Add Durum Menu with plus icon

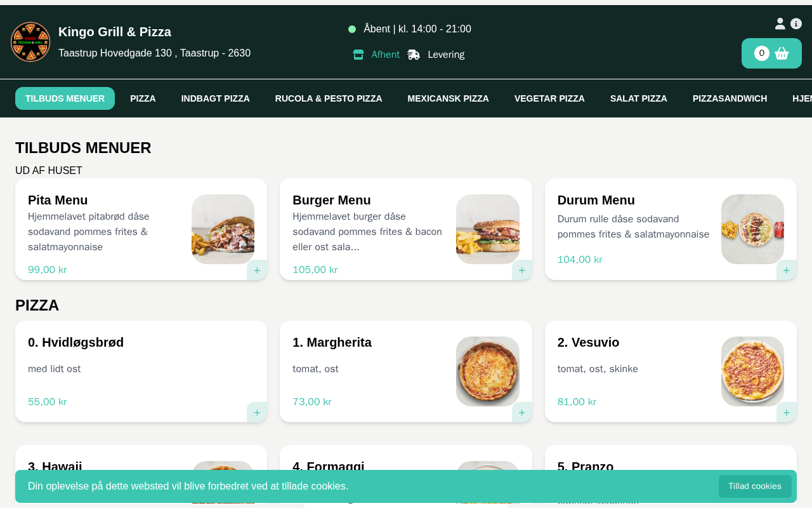pos(787,270)
